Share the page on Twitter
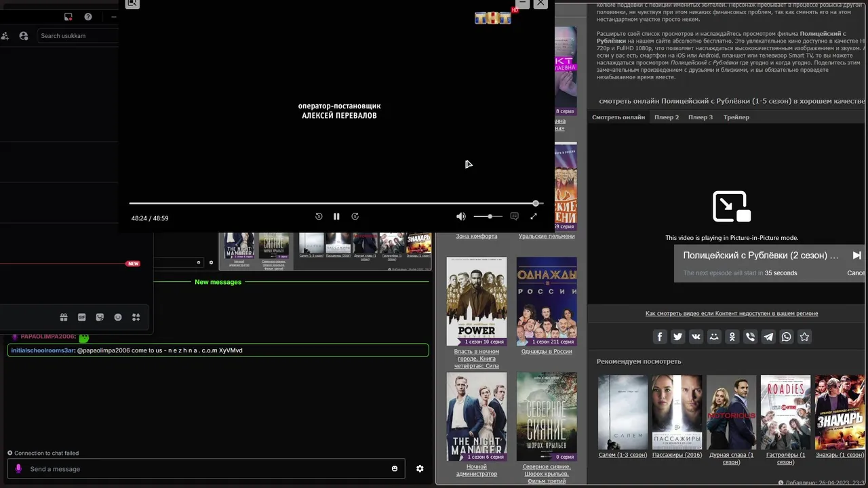 pos(678,337)
